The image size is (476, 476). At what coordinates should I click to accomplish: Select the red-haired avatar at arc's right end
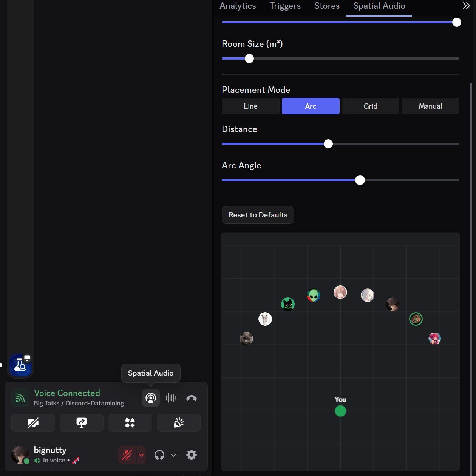pos(435,339)
